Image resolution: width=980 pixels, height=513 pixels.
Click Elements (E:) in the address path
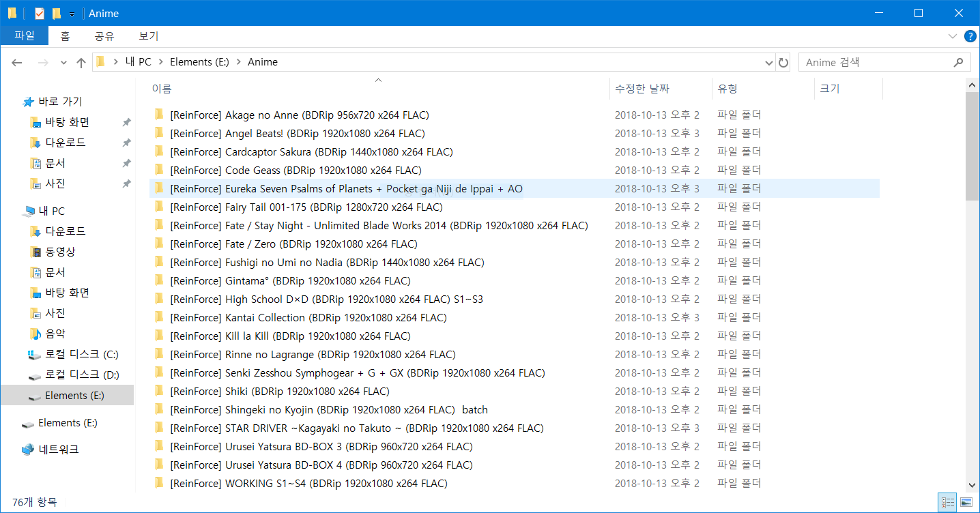click(199, 62)
